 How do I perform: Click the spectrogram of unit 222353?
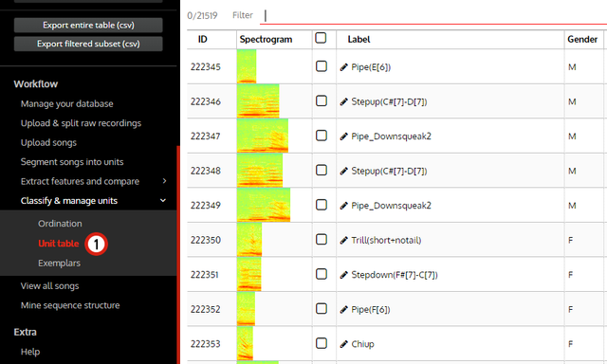(x=245, y=343)
